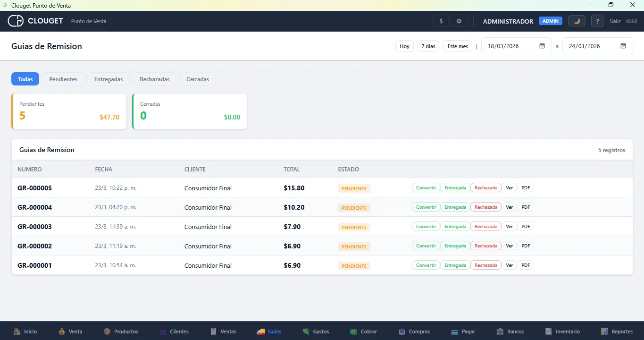
Task: Mark GR-000003 as Rechazada
Action: click(x=486, y=227)
